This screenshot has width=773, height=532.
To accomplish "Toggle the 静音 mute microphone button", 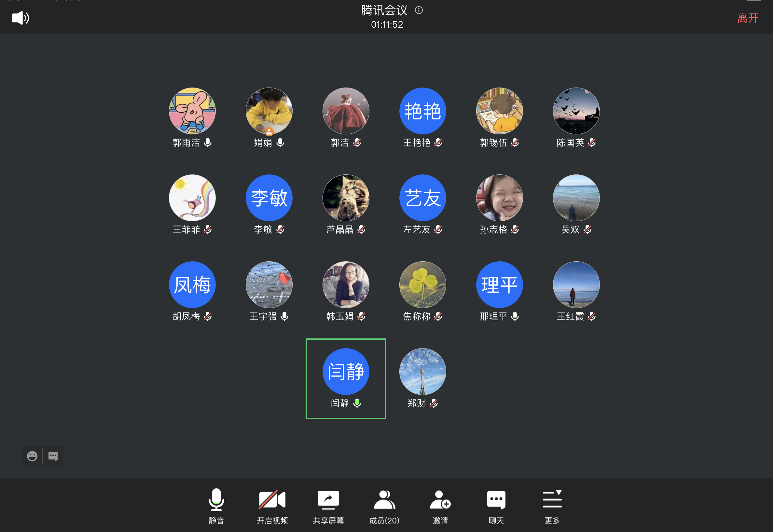I will click(216, 499).
